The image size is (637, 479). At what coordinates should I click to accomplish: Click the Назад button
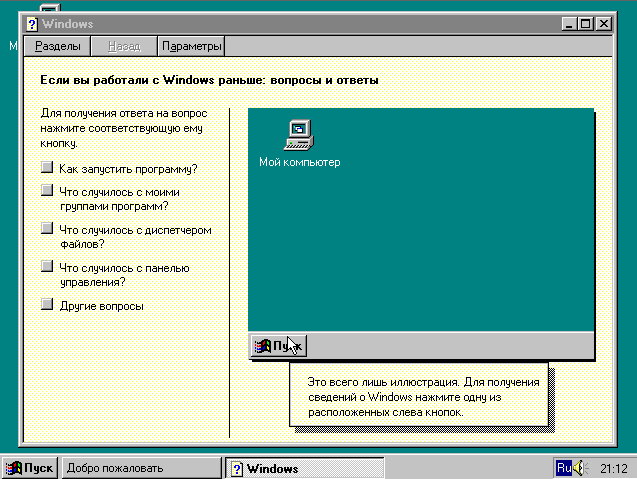point(124,46)
